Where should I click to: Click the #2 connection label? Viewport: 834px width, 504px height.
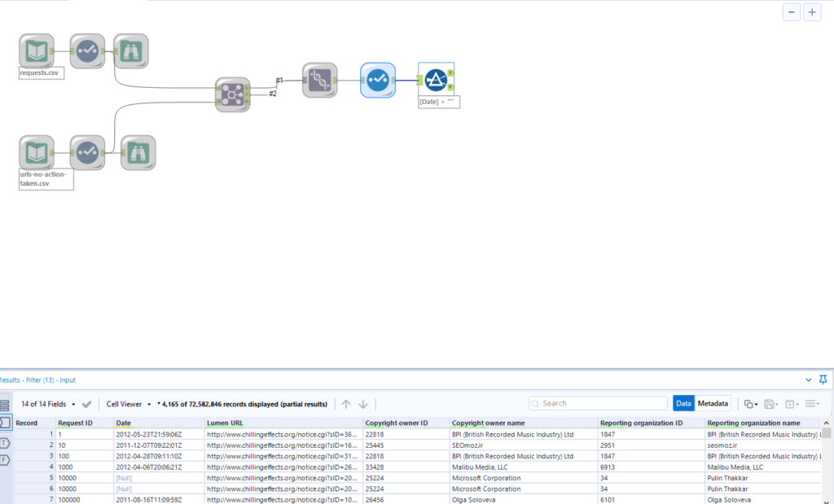[x=273, y=94]
